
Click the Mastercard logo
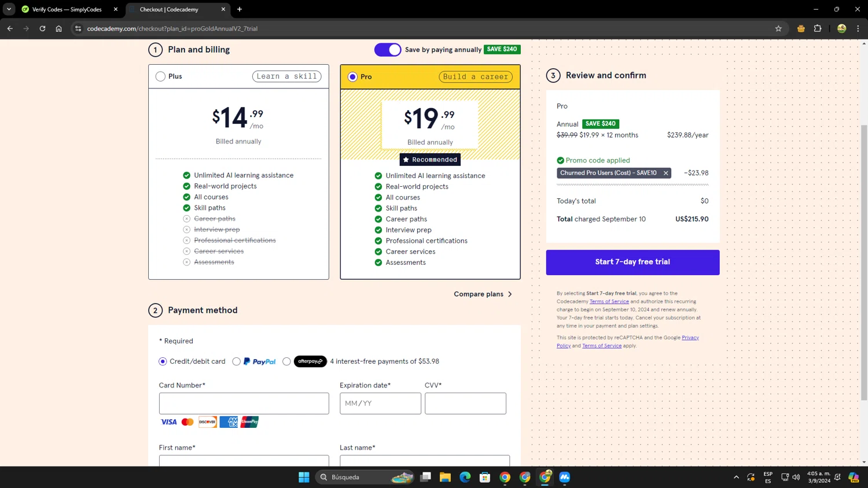pos(187,422)
